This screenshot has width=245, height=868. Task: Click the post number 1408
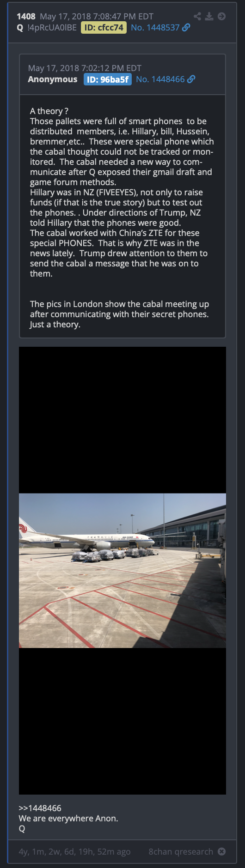click(26, 17)
